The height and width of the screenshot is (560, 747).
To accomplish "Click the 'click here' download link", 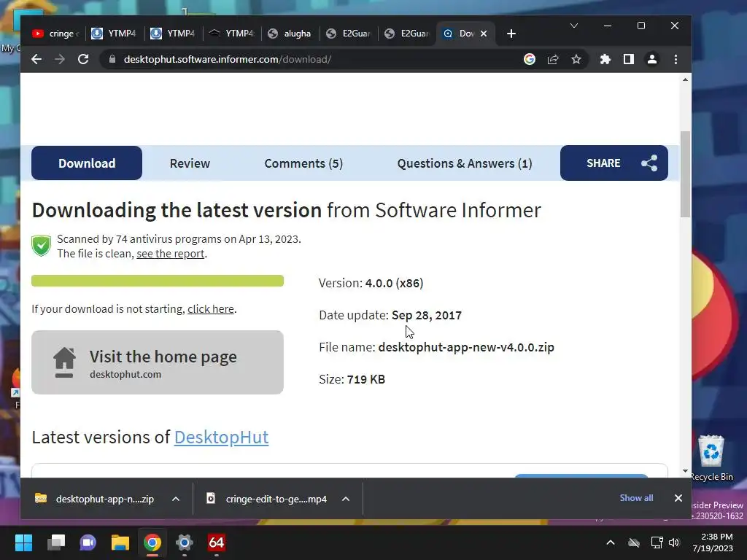I will 211,309.
